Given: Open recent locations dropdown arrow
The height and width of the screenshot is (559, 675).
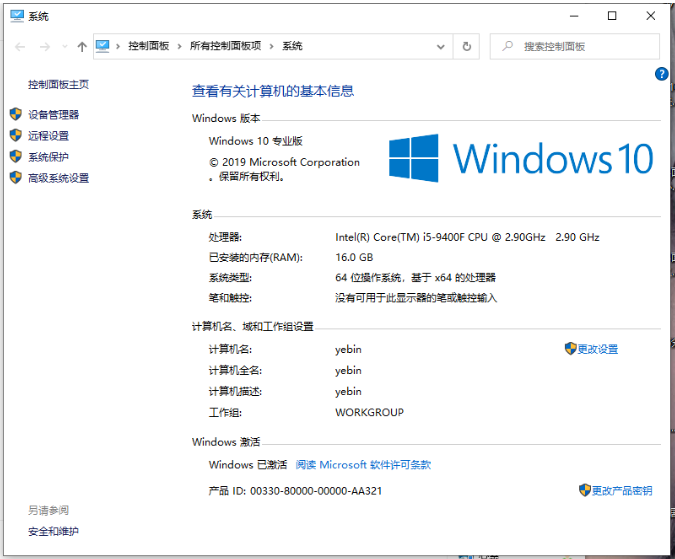Looking at the screenshot, I should [x=64, y=47].
